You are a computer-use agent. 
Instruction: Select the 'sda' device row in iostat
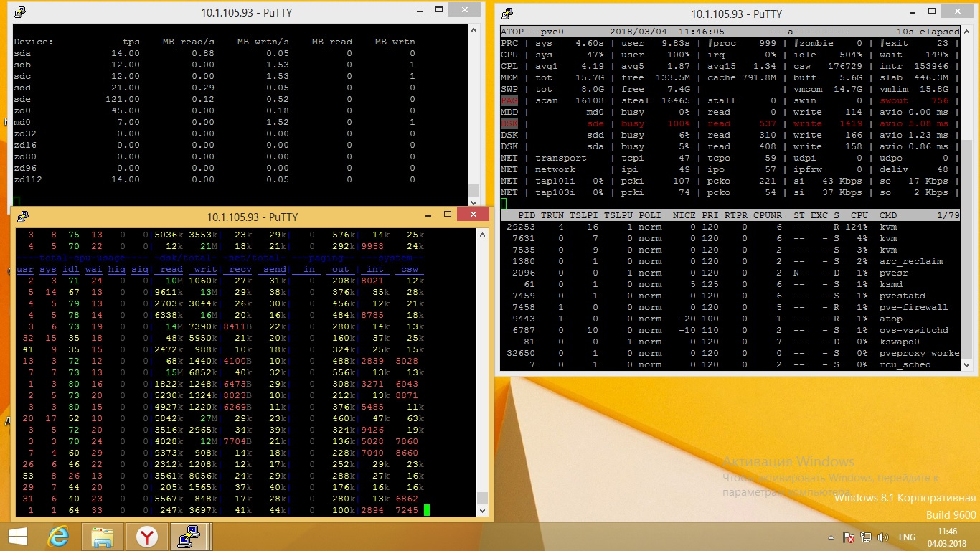tap(215, 53)
